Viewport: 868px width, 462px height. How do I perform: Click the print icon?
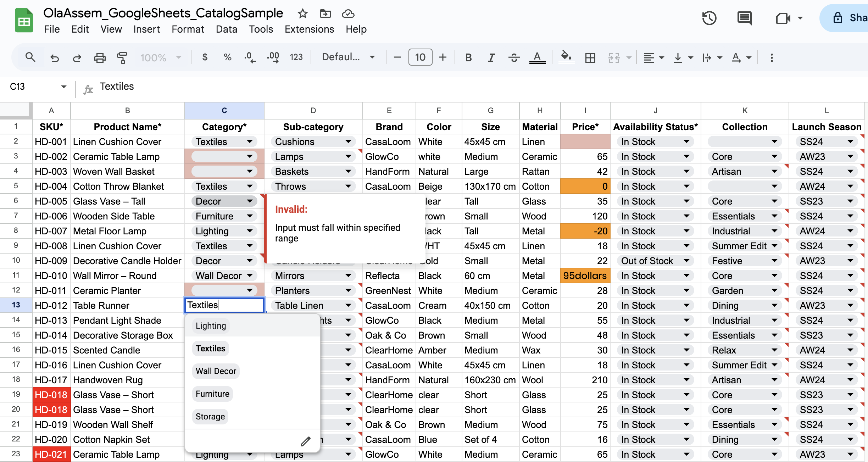point(100,57)
